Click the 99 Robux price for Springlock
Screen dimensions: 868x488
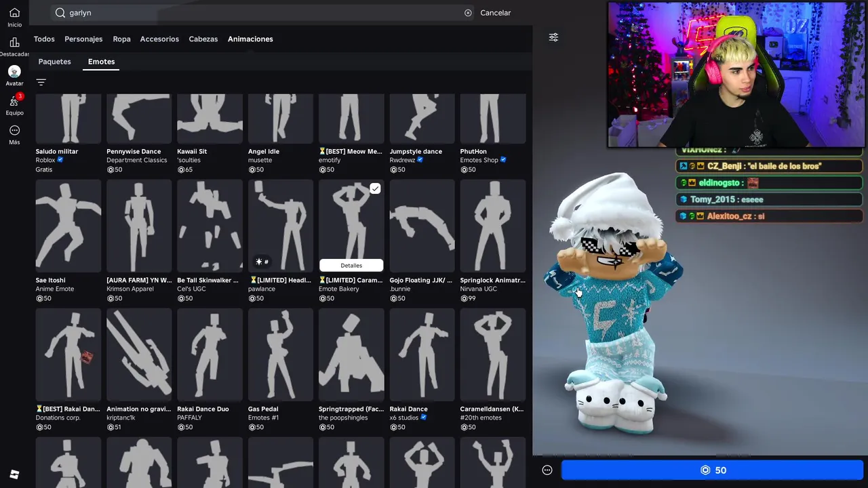click(468, 298)
